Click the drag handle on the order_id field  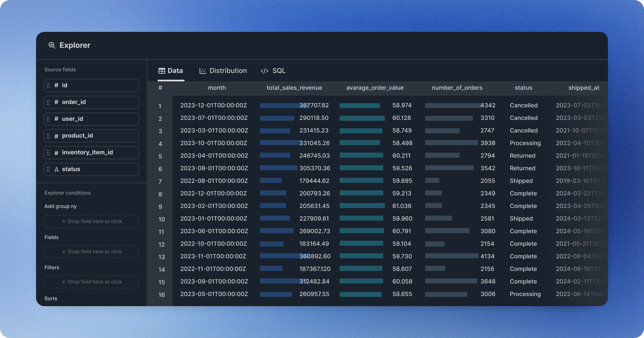tap(48, 102)
